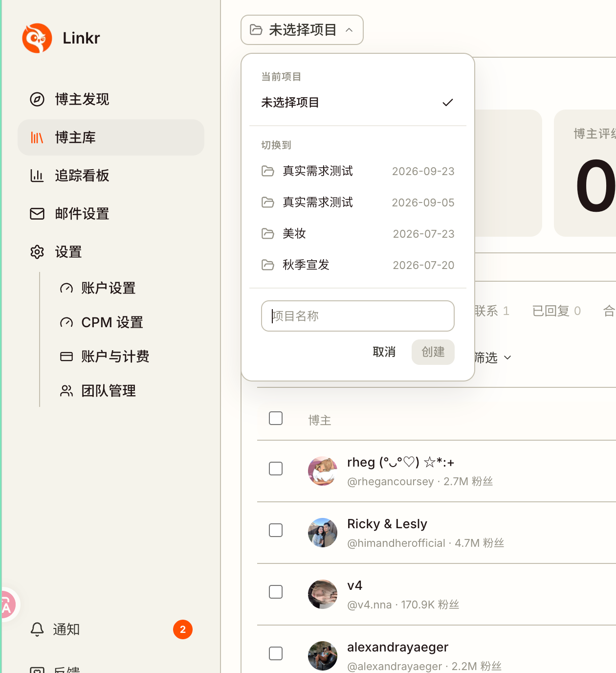
Task: Open 账户与计费 submenu item
Action: [x=115, y=357]
